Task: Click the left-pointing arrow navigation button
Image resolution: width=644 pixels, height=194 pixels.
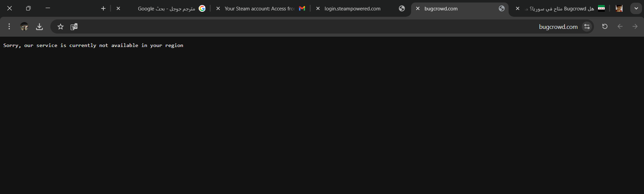Action: 620,27
